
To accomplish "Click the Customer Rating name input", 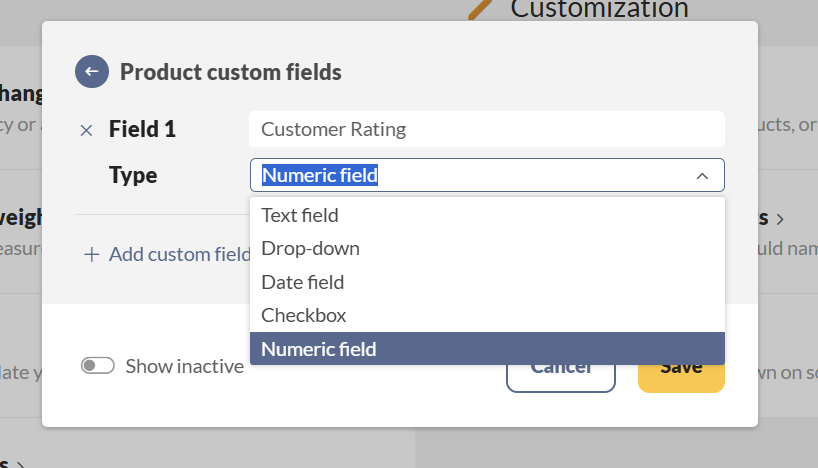I will click(486, 129).
